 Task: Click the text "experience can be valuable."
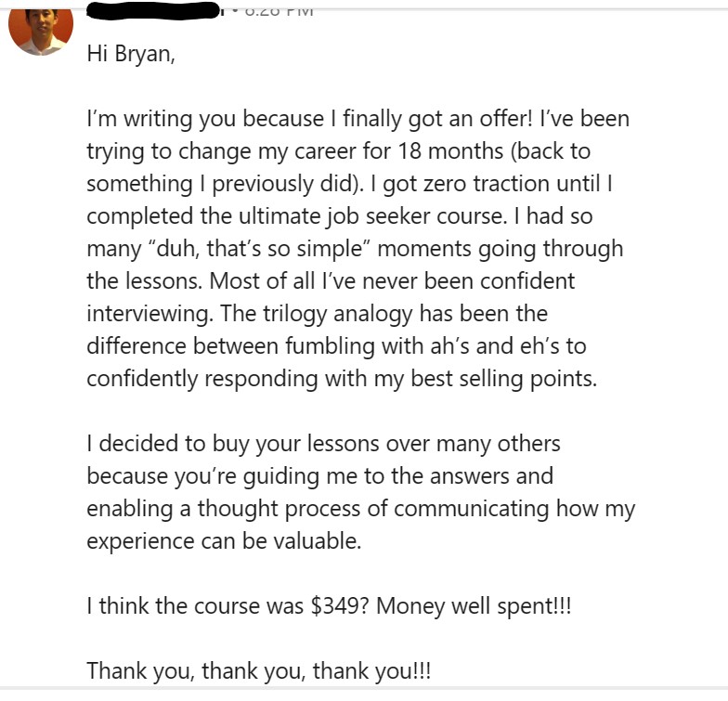point(224,542)
